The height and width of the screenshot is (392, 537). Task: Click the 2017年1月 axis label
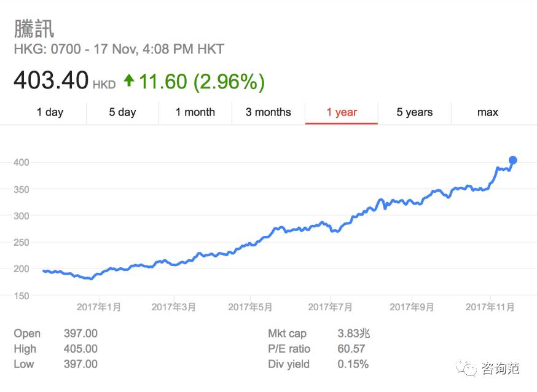point(99,307)
